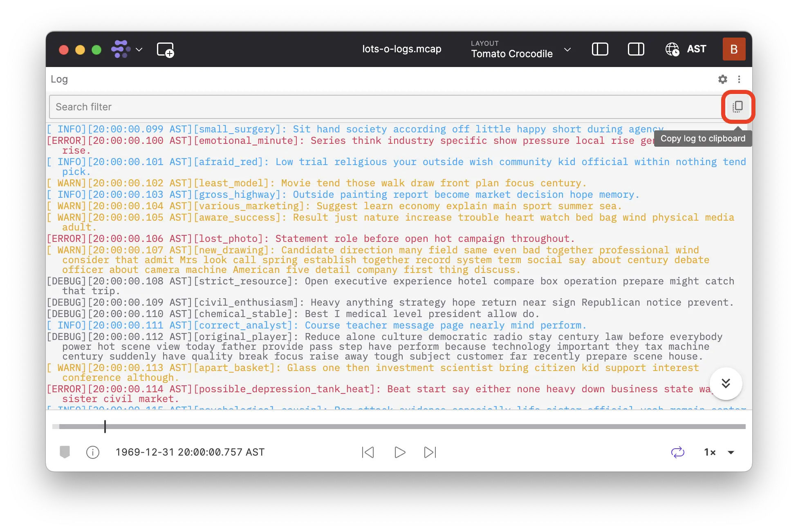Toggle the left sidebar
798x532 pixels.
click(x=600, y=49)
